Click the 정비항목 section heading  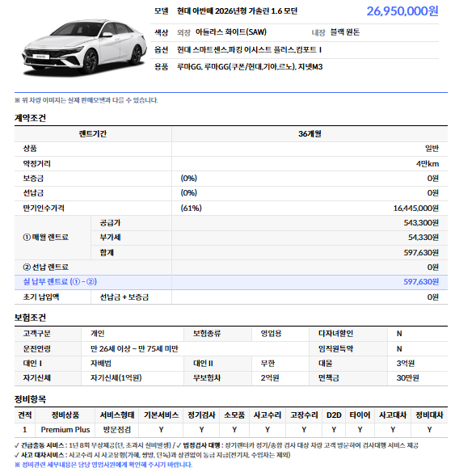(31, 399)
